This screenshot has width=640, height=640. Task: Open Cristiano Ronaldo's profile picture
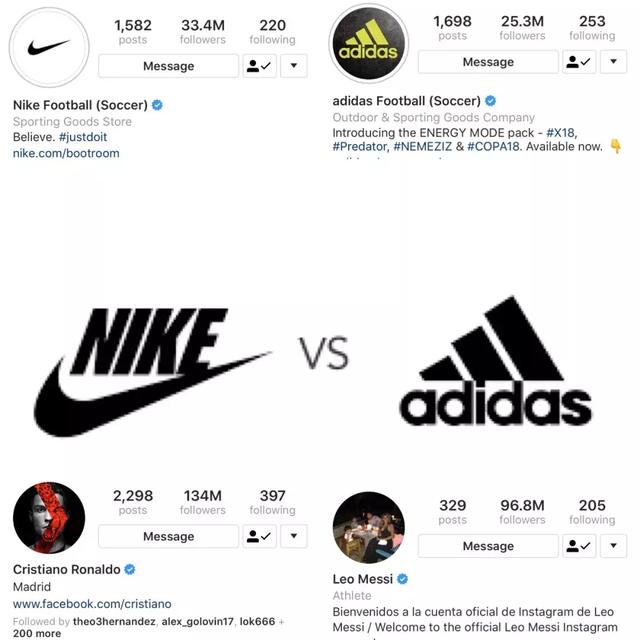coord(49,518)
